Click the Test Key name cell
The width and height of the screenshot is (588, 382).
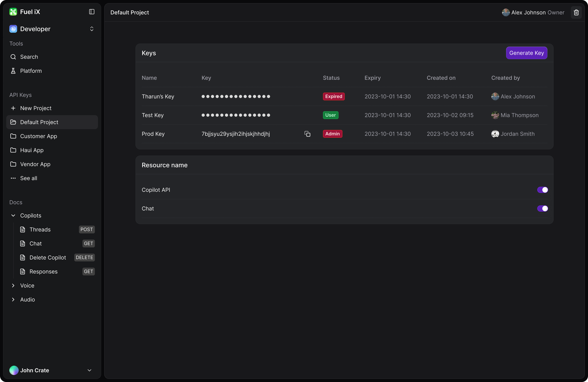(153, 115)
